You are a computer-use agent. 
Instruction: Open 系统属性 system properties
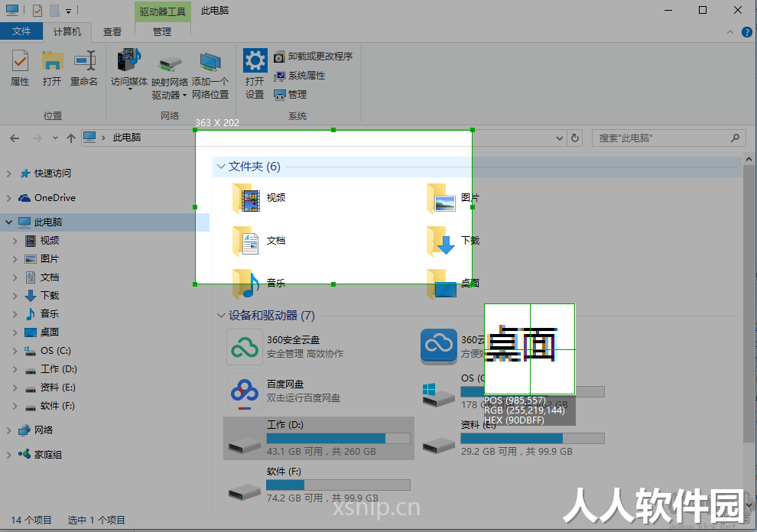click(299, 76)
